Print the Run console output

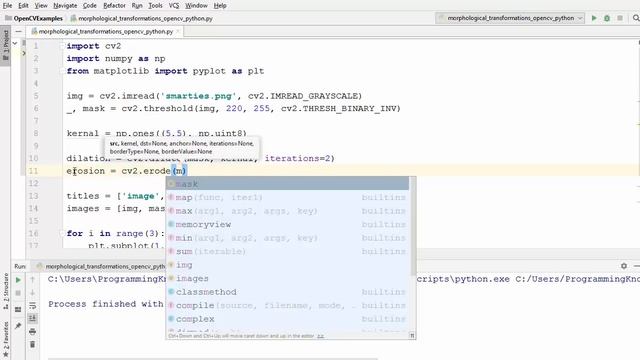coord(33,331)
